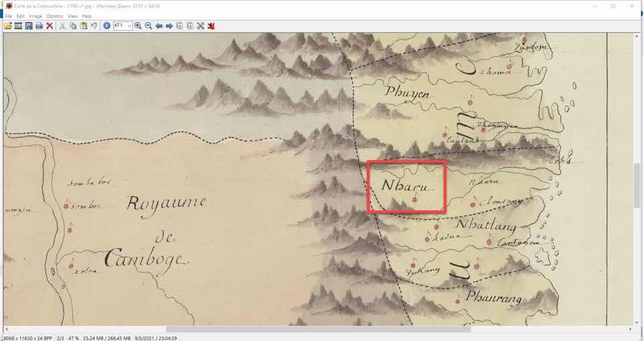644x341 pixels.
Task: Click the 'Phanrang' label on the map
Action: point(494,297)
